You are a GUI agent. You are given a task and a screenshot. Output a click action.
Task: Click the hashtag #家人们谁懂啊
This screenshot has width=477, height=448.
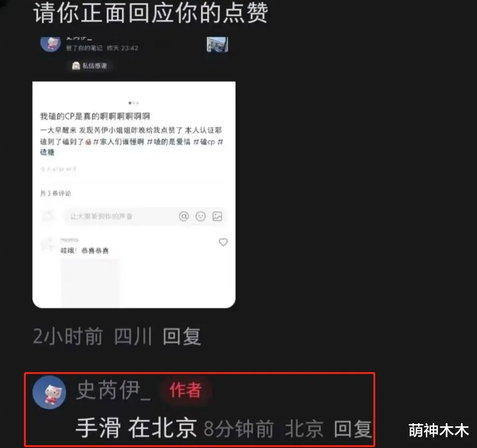click(118, 142)
